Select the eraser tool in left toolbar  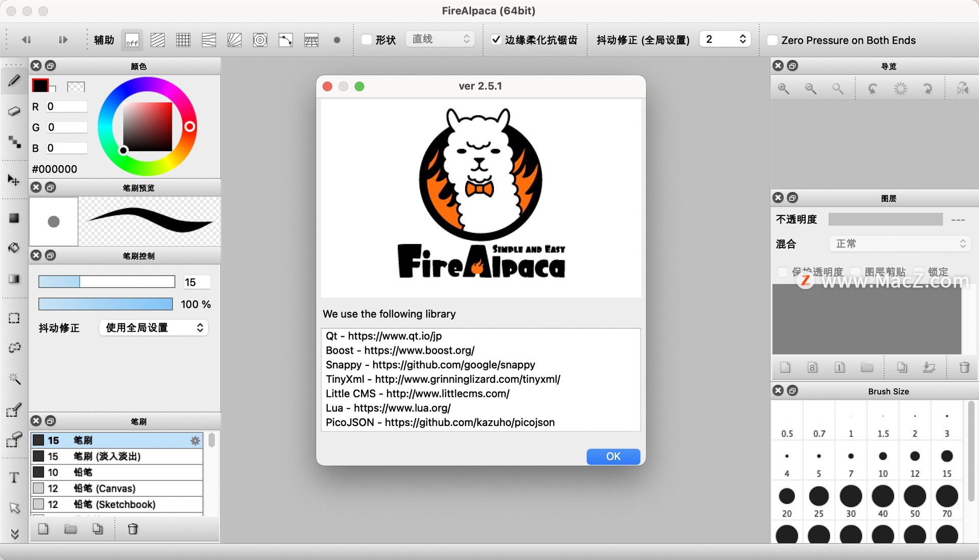[x=14, y=111]
